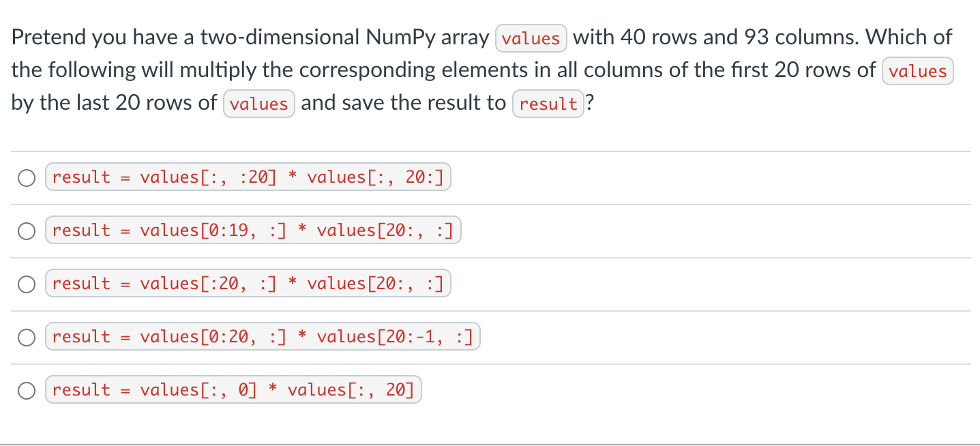Screen dimensions: 980x446
Task: Click the 'result' code chip in the question
Action: 548,104
